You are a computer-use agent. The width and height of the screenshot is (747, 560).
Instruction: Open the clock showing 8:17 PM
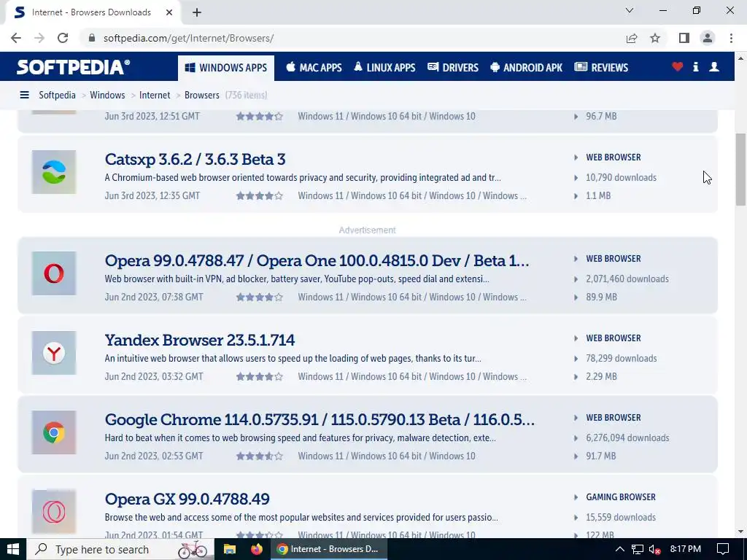pyautogui.click(x=685, y=549)
